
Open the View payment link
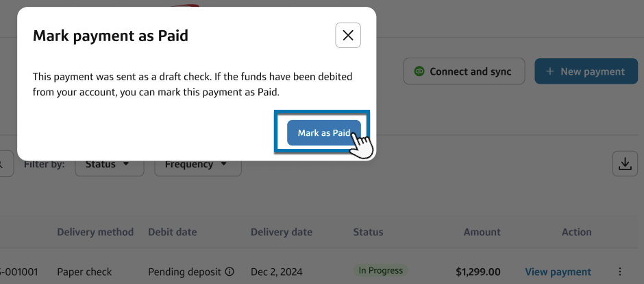pos(558,272)
